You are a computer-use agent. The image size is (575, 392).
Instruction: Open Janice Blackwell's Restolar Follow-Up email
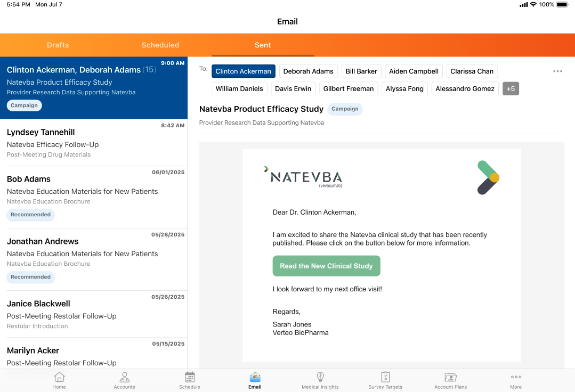[x=94, y=314]
